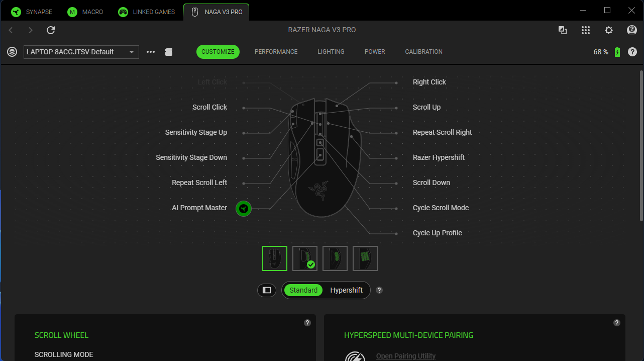Image resolution: width=644 pixels, height=361 pixels.
Task: Select the checked side plate thumbnail
Action: [x=305, y=258]
